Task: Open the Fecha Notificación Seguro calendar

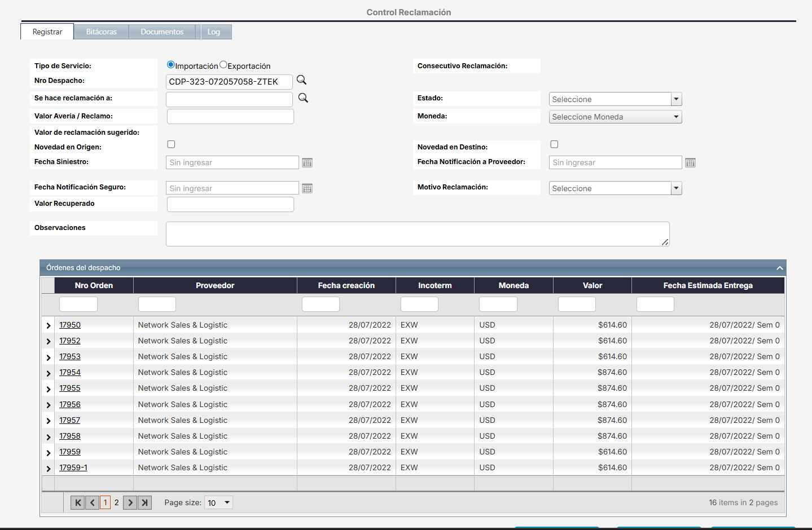Action: (x=307, y=188)
